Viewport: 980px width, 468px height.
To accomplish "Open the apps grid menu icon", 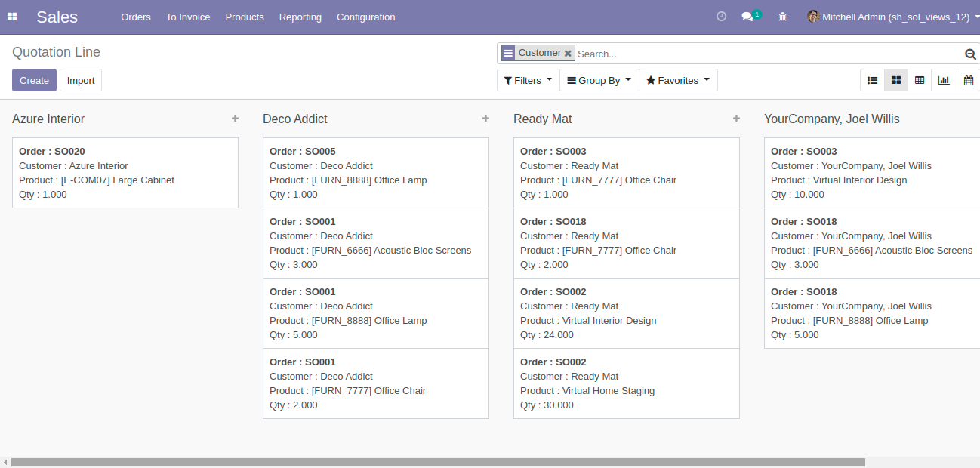I will click(12, 17).
